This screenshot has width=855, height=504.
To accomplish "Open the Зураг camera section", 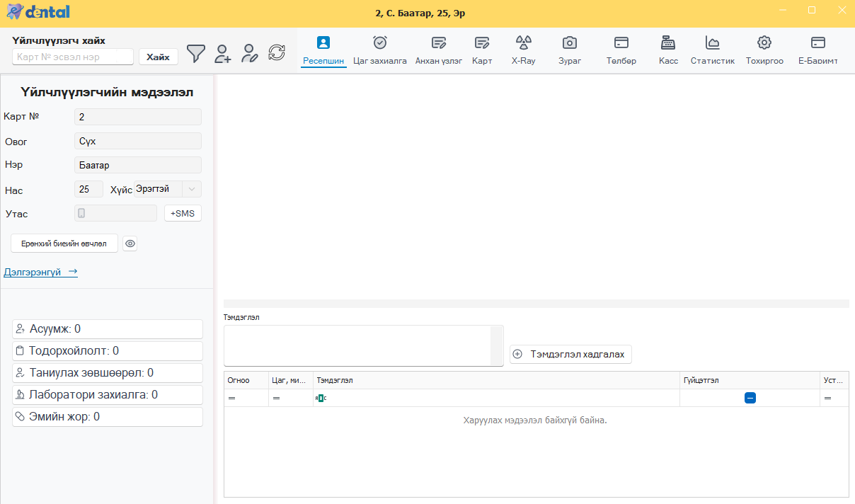I will (x=569, y=50).
